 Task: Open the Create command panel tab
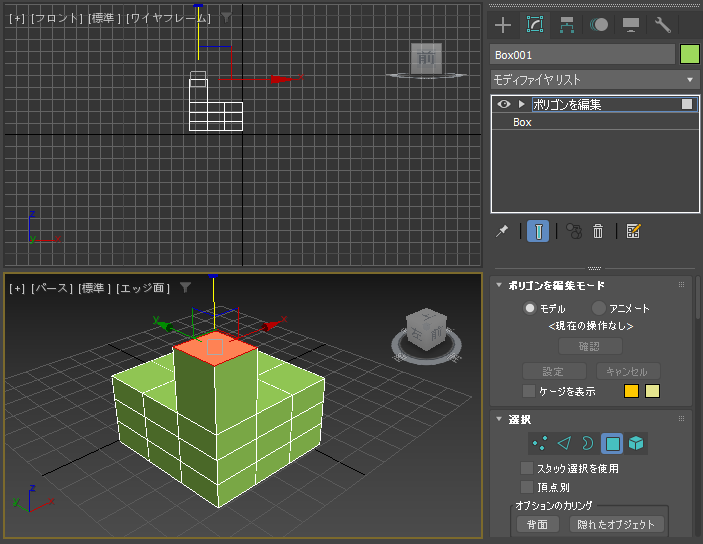coord(503,25)
